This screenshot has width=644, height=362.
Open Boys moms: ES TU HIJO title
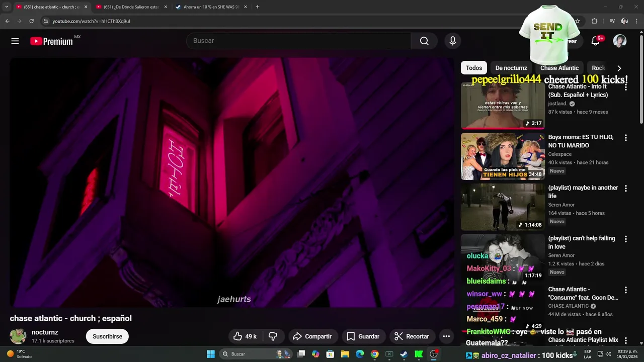point(581,141)
